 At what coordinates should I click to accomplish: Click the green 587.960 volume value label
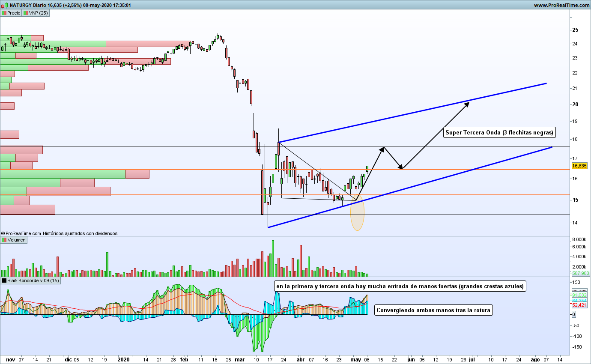pyautogui.click(x=580, y=273)
